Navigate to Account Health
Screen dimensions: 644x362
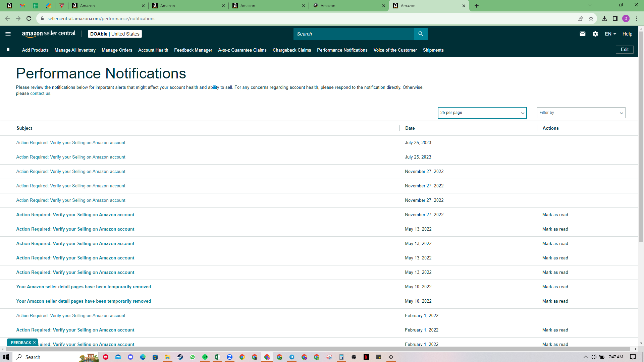(153, 50)
